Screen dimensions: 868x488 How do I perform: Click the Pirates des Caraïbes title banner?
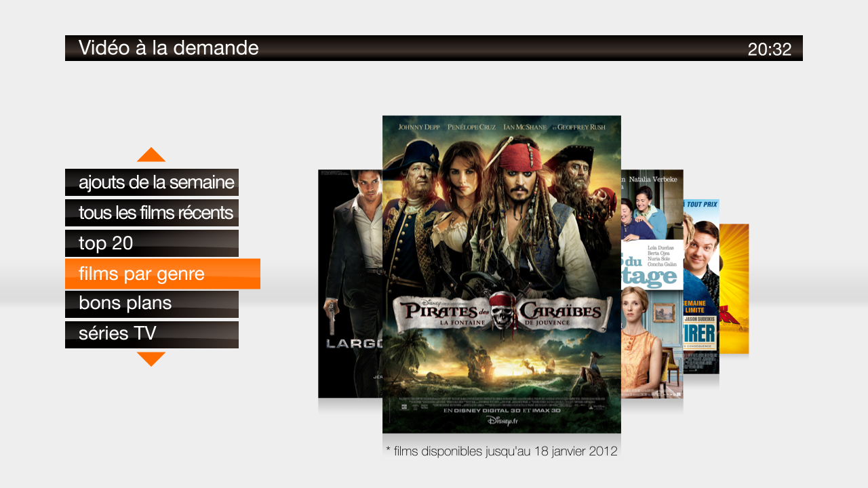click(502, 313)
